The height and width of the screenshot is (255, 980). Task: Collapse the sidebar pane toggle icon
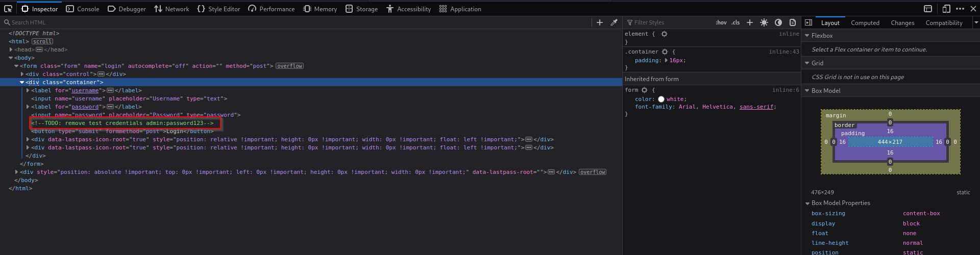pyautogui.click(x=808, y=22)
